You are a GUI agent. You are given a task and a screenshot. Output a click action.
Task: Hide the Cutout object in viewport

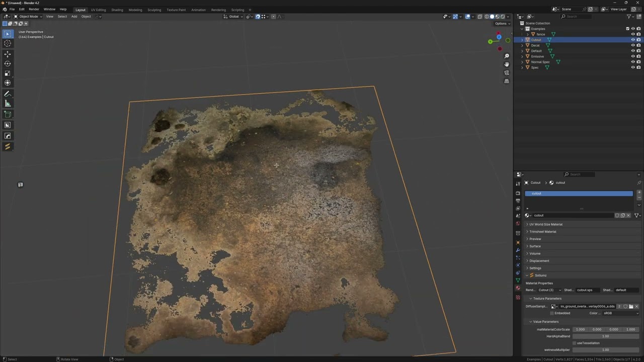click(633, 40)
